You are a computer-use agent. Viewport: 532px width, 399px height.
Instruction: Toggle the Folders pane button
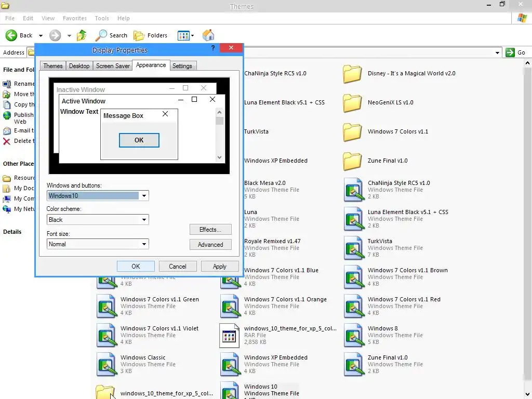pyautogui.click(x=150, y=35)
